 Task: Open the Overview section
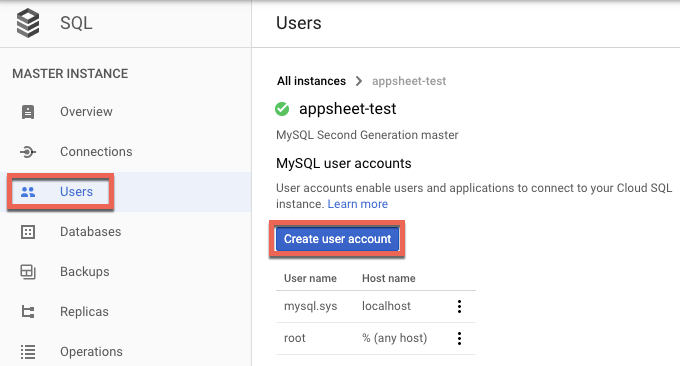pyautogui.click(x=86, y=112)
